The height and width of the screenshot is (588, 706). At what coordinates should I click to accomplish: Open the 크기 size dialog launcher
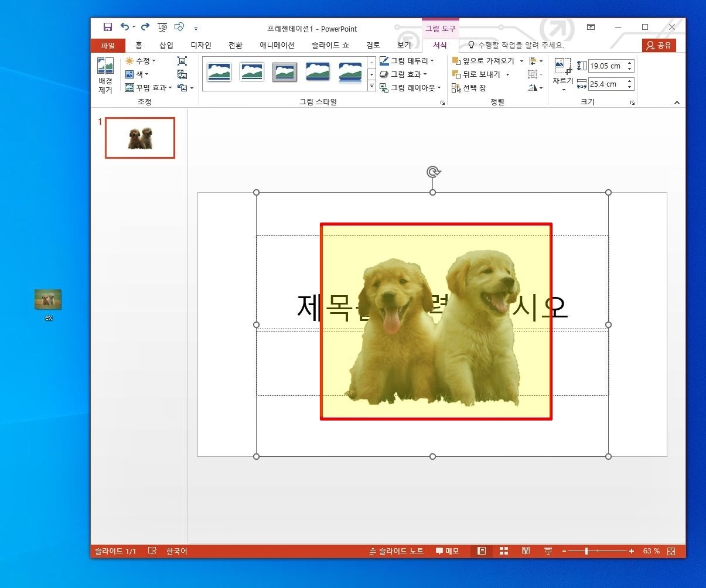(x=632, y=102)
